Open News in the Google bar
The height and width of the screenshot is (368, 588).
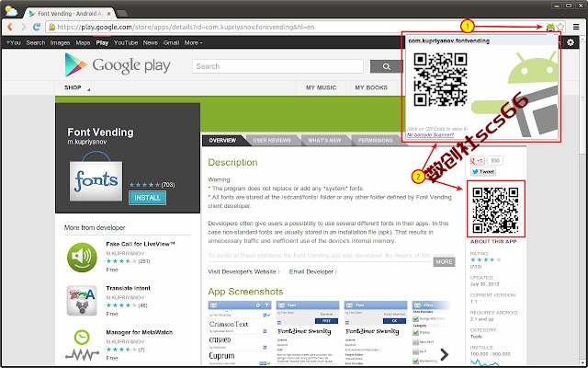click(x=151, y=43)
